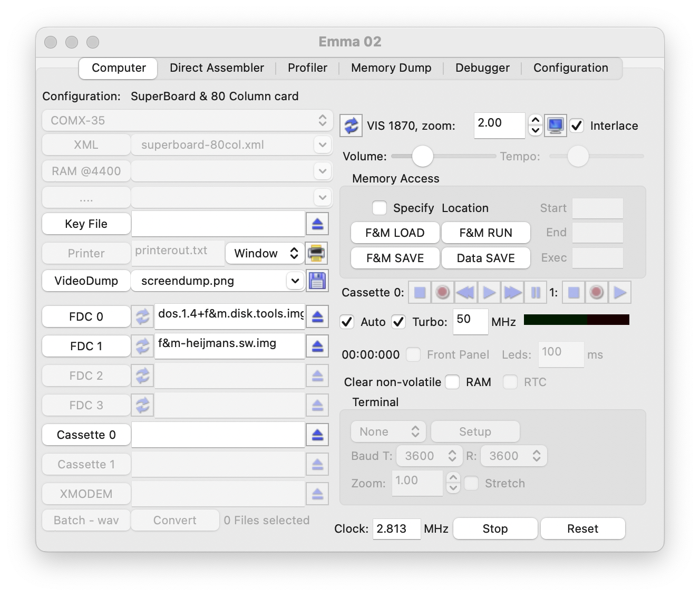Disable the Interlace checkbox
Image resolution: width=700 pixels, height=596 pixels.
pyautogui.click(x=577, y=126)
